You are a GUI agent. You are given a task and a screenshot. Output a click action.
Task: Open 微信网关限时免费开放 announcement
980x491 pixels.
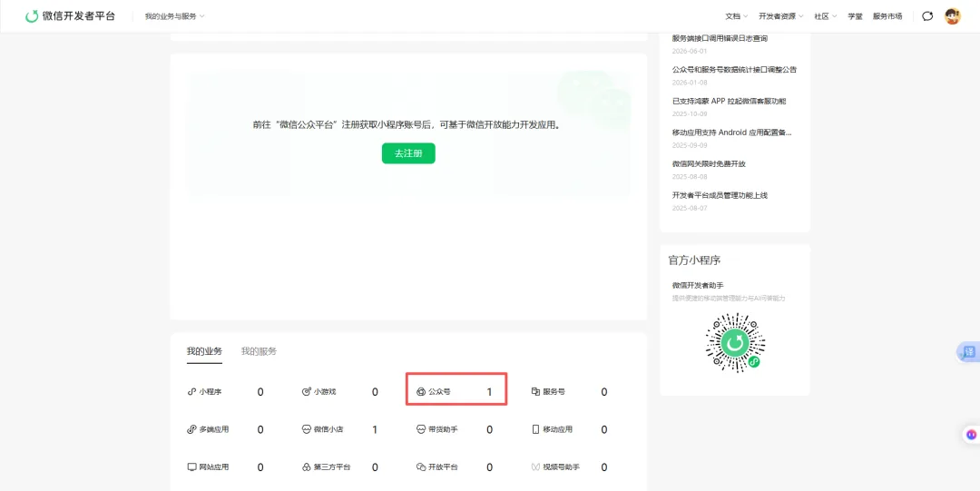[x=710, y=164]
